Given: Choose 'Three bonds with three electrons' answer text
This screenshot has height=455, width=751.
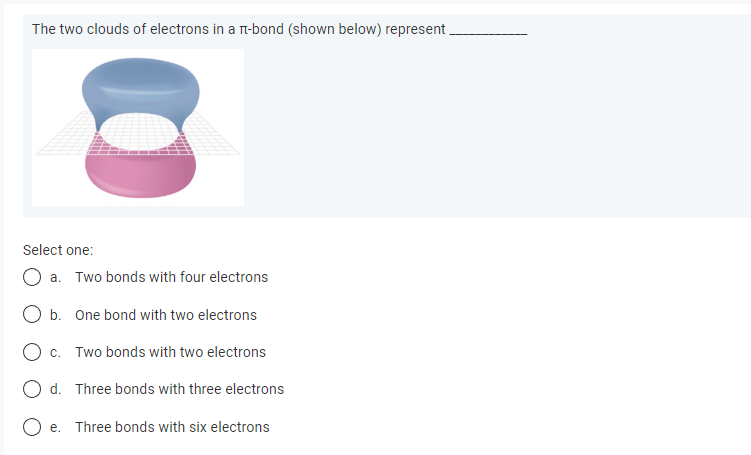Looking at the screenshot, I should pyautogui.click(x=180, y=389).
